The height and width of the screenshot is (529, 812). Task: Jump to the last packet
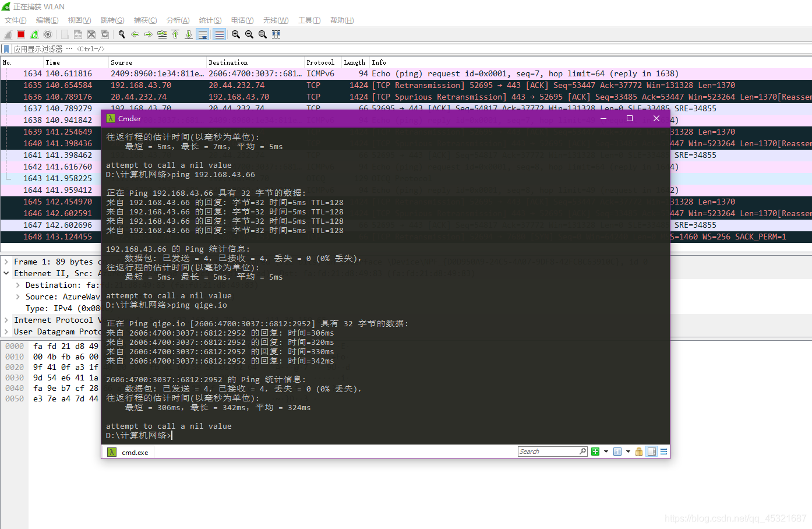[x=189, y=34]
